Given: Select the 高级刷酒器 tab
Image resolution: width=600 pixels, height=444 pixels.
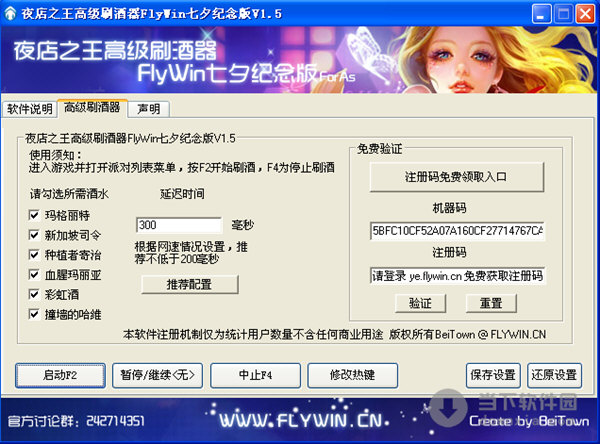Looking at the screenshot, I should coord(92,108).
